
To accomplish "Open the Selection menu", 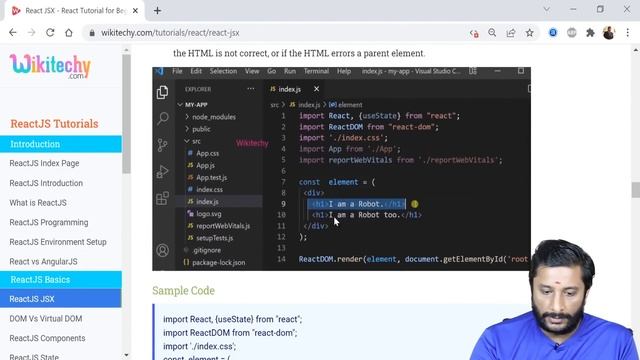I will [x=223, y=71].
